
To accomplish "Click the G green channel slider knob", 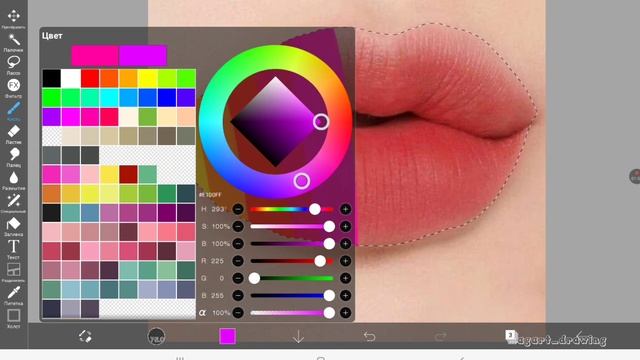I will tap(254, 278).
